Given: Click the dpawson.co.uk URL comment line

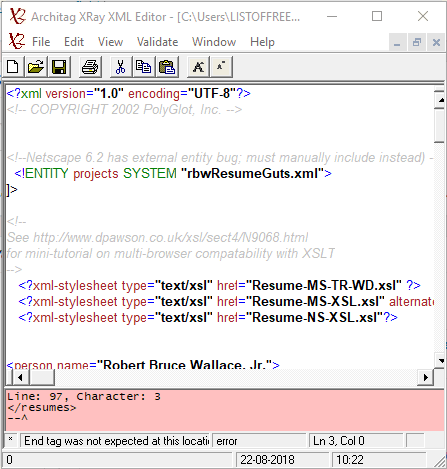Looking at the screenshot, I should pos(157,238).
